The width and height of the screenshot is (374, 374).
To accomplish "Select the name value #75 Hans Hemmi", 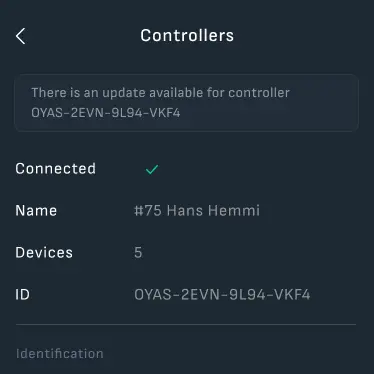I will pyautogui.click(x=197, y=211).
